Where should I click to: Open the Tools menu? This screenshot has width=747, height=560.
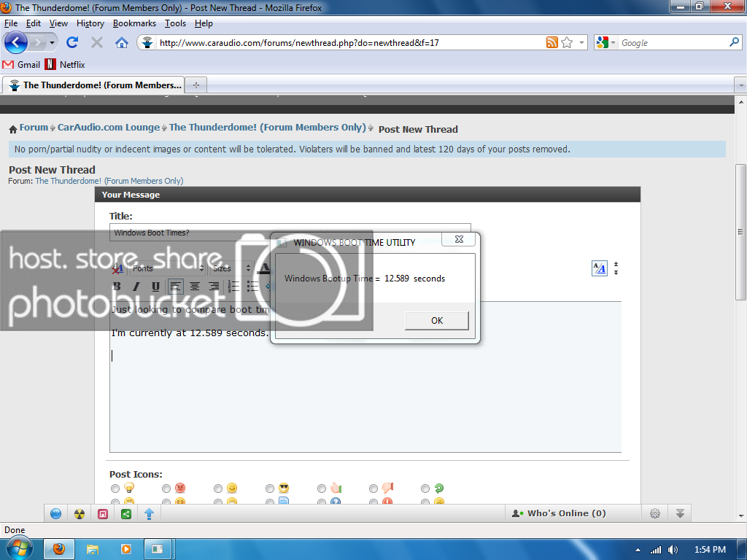[x=175, y=23]
